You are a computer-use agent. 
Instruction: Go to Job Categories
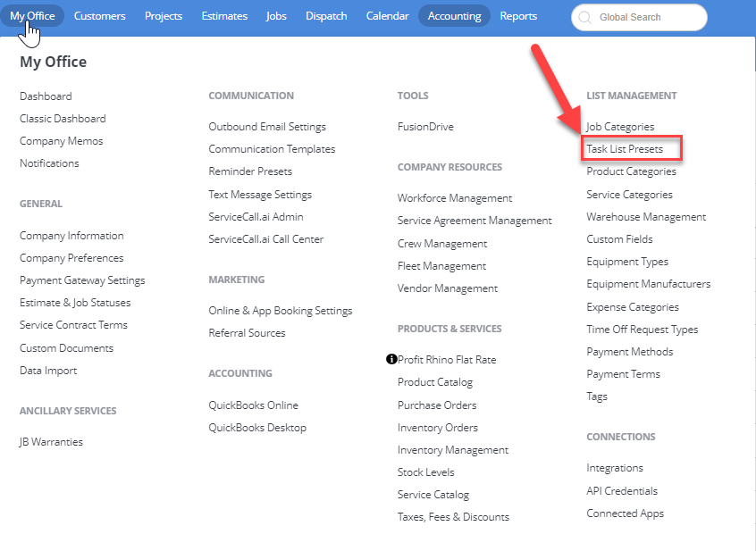tap(620, 127)
